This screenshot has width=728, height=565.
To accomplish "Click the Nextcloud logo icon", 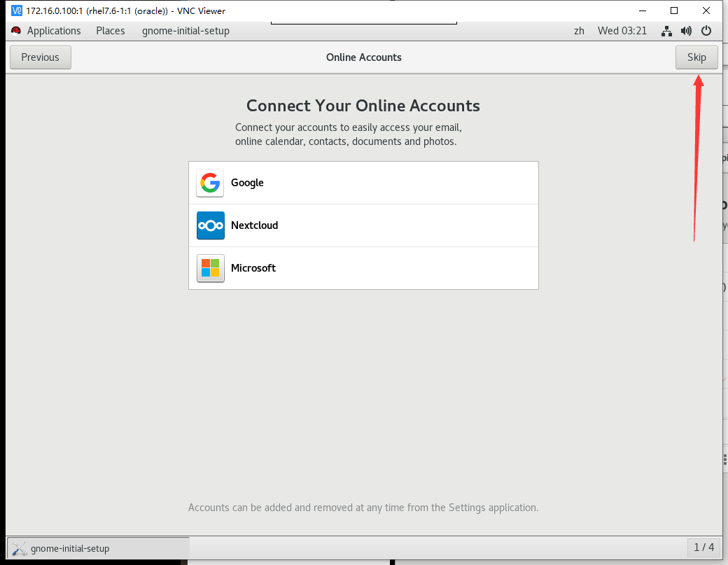I will (x=210, y=225).
